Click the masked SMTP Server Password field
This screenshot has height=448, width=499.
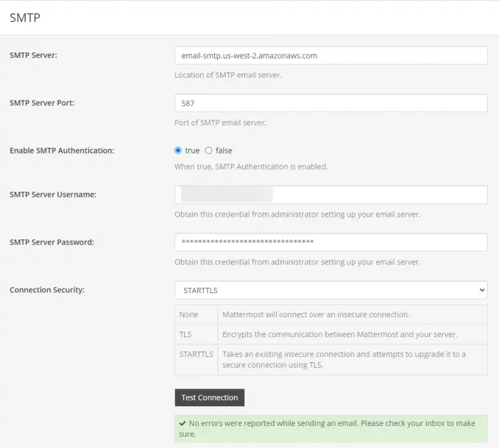[331, 242]
